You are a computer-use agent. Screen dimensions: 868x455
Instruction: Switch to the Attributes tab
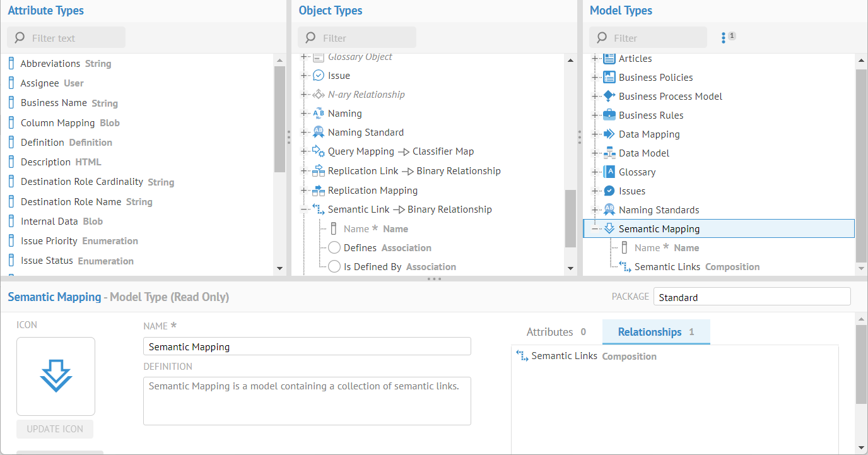tap(556, 332)
